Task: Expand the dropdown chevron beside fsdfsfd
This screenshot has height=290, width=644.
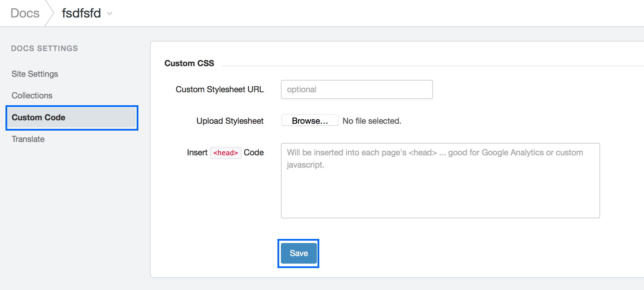Action: pyautogui.click(x=110, y=14)
